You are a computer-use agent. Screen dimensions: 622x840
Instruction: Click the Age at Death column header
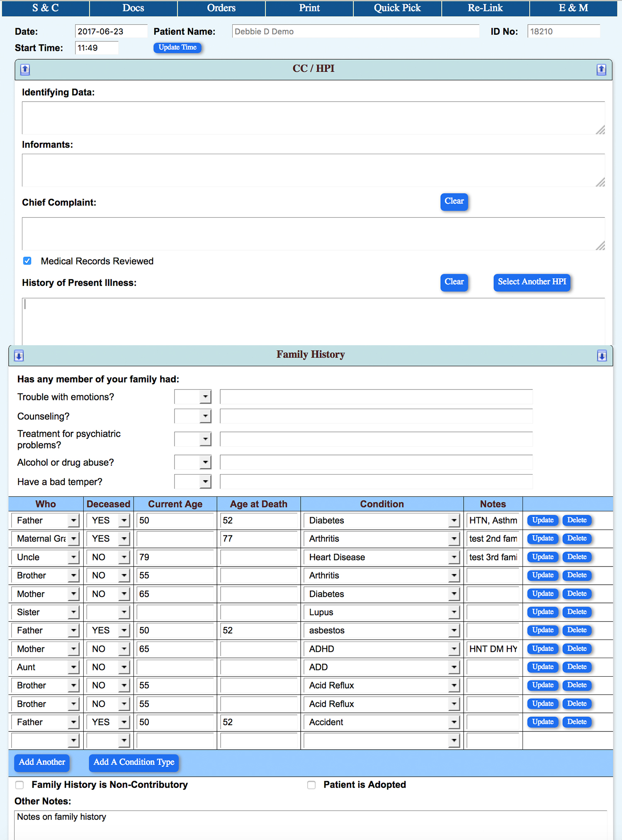click(259, 504)
